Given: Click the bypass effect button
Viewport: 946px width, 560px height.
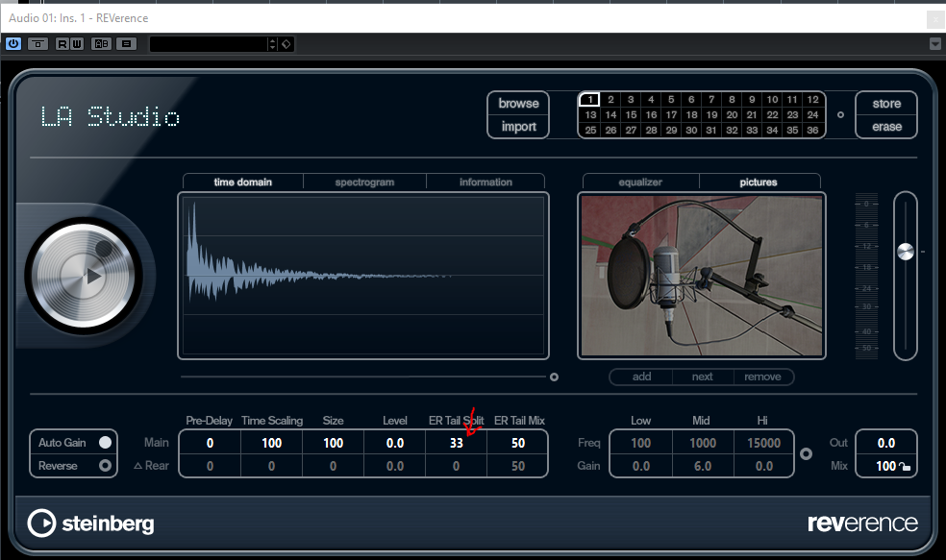Looking at the screenshot, I should pyautogui.click(x=37, y=44).
